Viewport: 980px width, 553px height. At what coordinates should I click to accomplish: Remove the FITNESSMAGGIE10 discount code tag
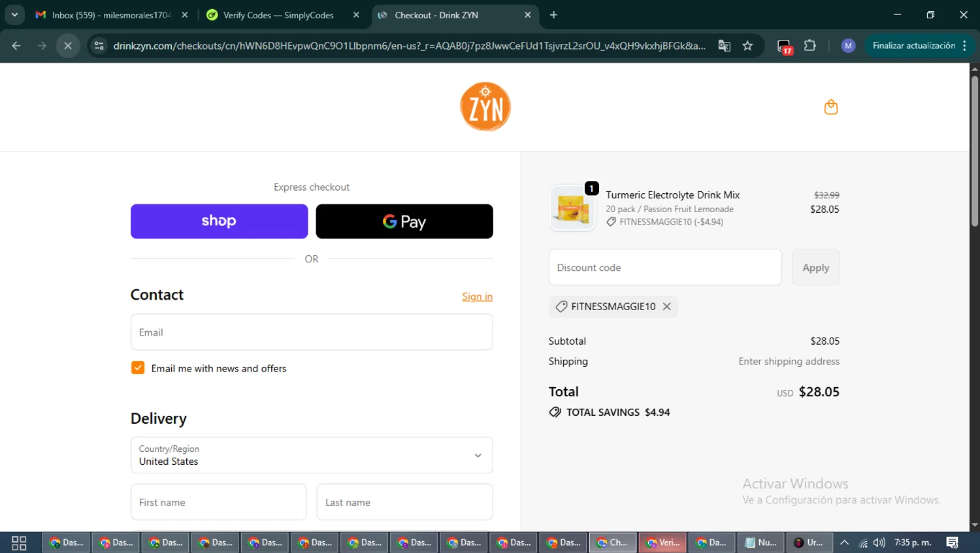pos(666,306)
